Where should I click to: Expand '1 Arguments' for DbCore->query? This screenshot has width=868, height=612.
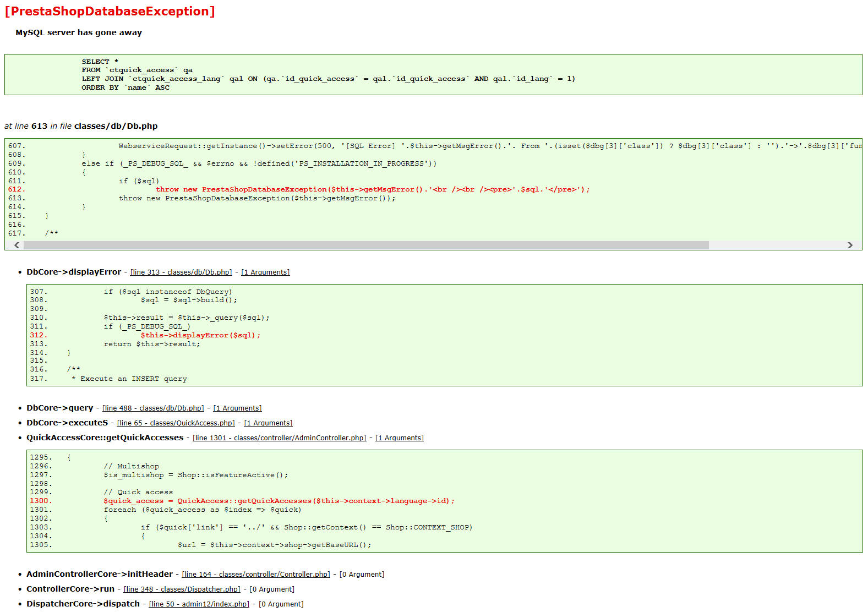coord(237,408)
